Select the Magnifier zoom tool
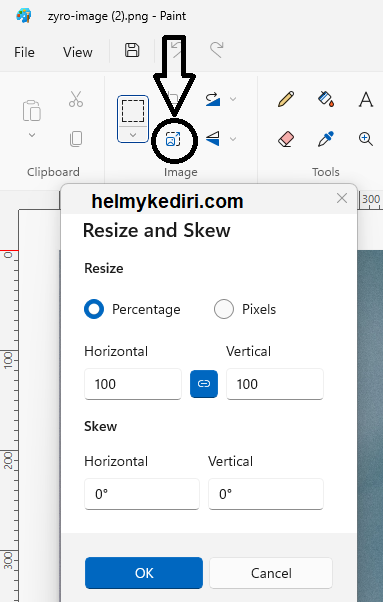383x602 pixels. pos(366,139)
